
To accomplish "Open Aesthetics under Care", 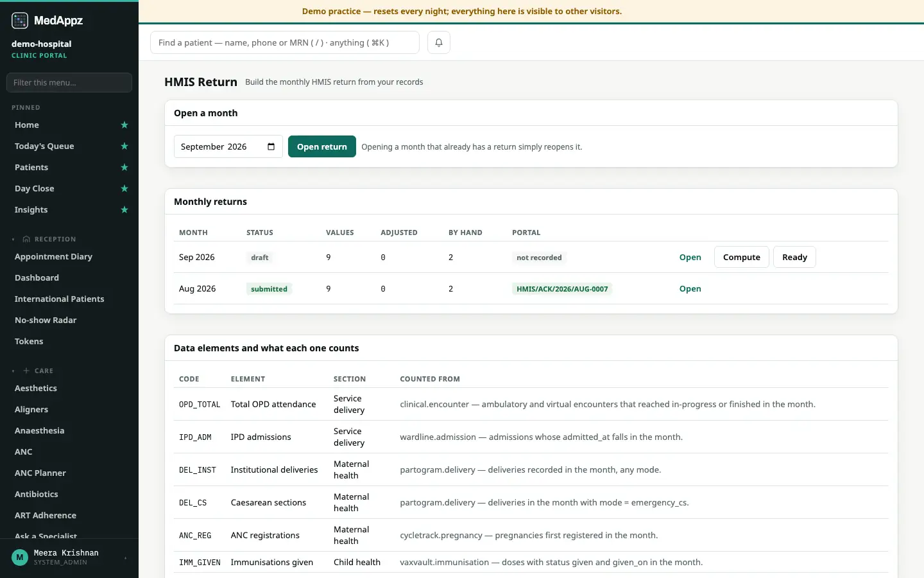I will coord(36,389).
